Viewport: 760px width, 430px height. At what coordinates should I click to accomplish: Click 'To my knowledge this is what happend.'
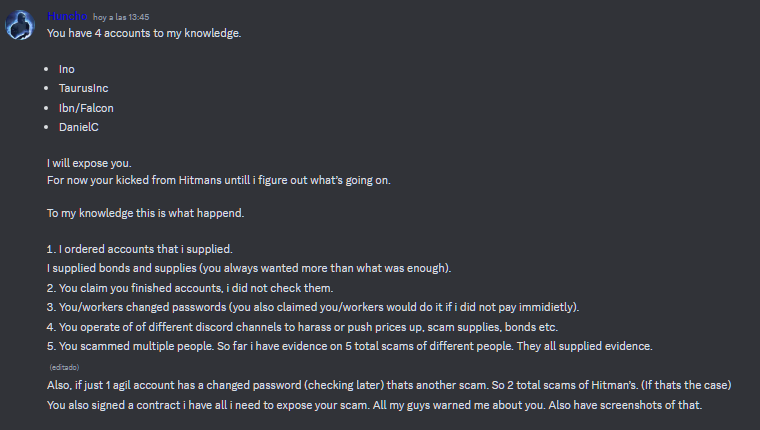(145, 213)
